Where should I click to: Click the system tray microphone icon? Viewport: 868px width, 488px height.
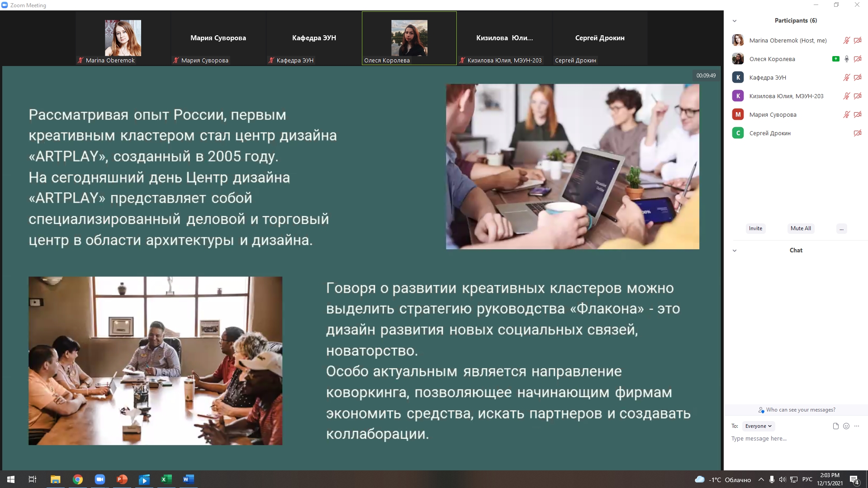(772, 480)
